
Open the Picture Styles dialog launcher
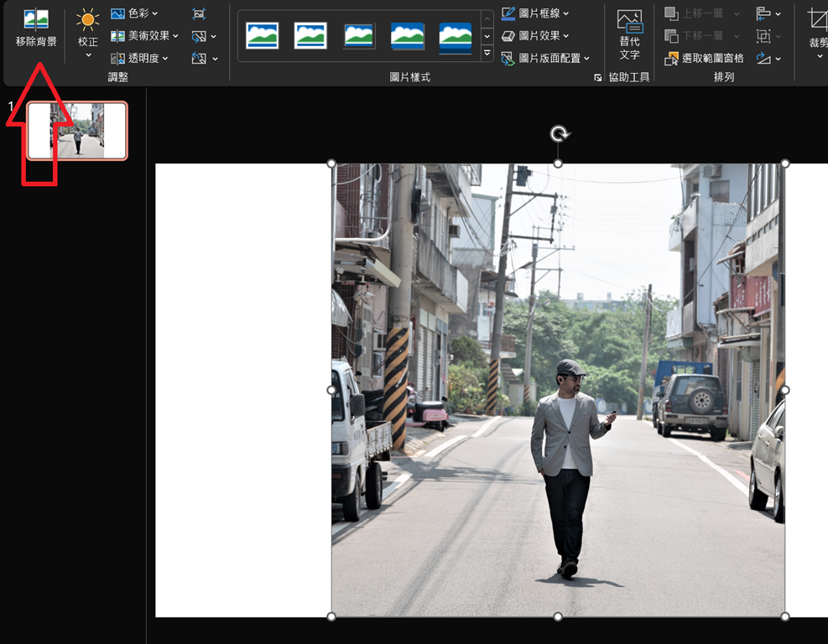597,77
